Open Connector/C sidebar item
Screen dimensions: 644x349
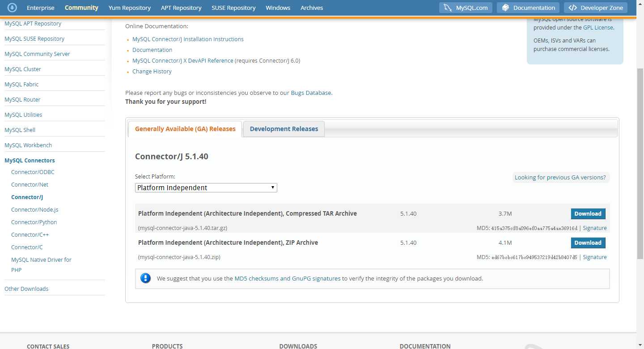point(27,247)
